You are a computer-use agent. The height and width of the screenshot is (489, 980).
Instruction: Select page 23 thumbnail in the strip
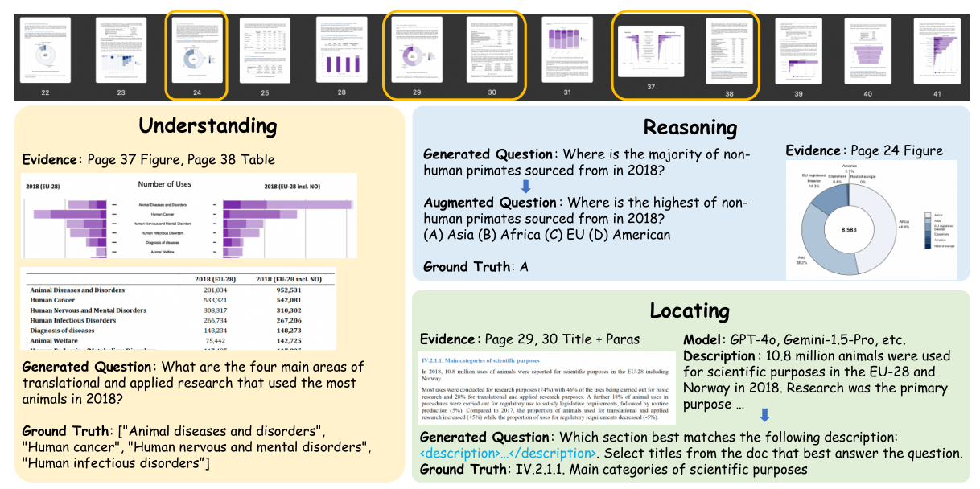(121, 50)
